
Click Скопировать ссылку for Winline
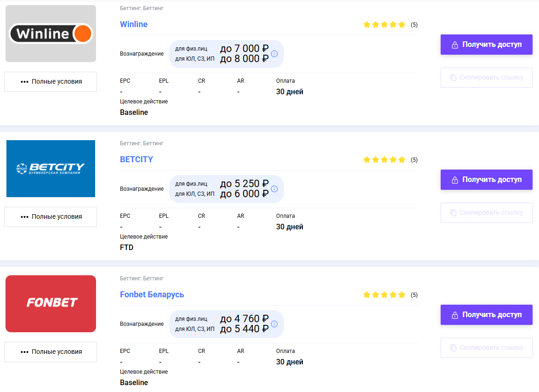tap(486, 78)
